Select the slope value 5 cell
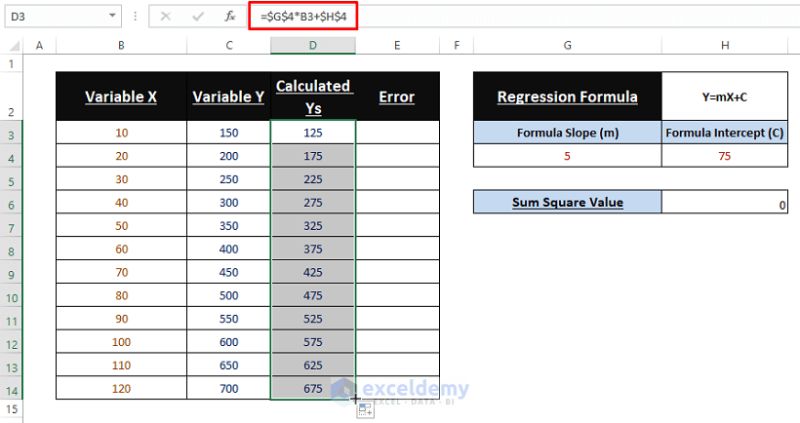 coord(567,156)
